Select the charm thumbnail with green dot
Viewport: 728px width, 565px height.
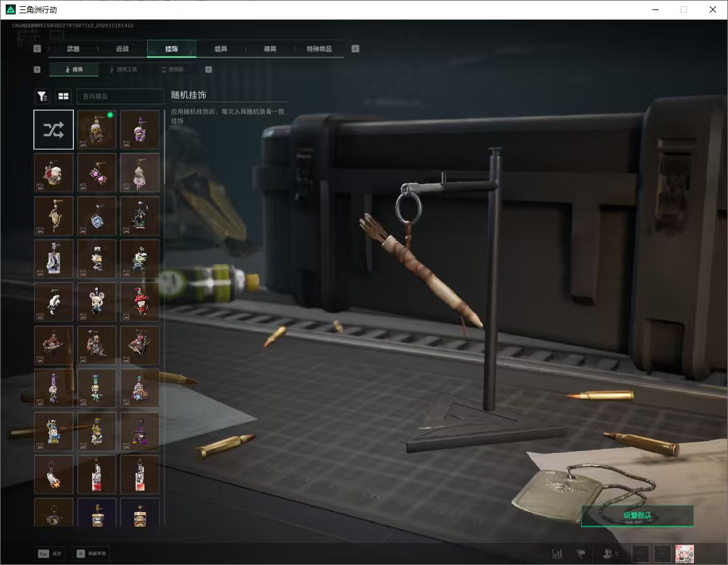coord(97,129)
